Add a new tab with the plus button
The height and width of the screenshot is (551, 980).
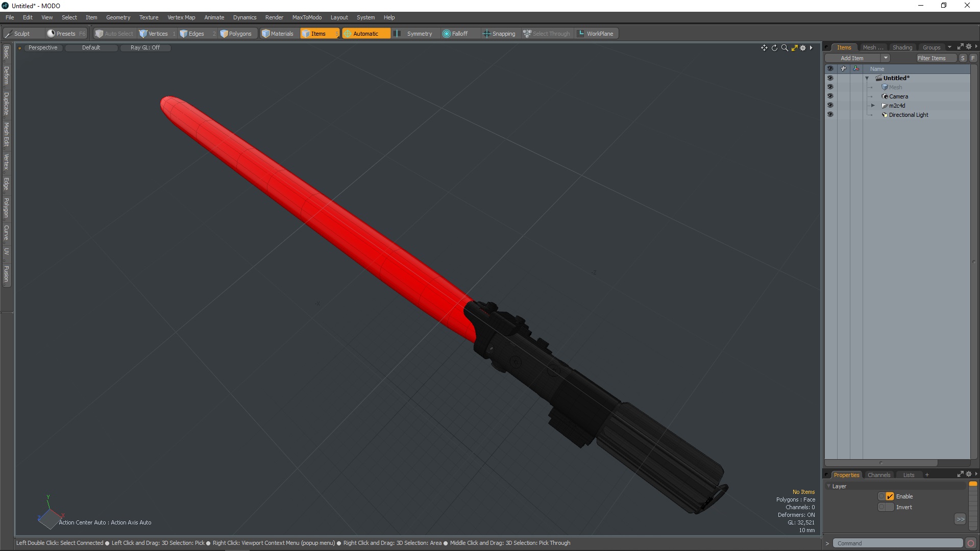point(927,475)
